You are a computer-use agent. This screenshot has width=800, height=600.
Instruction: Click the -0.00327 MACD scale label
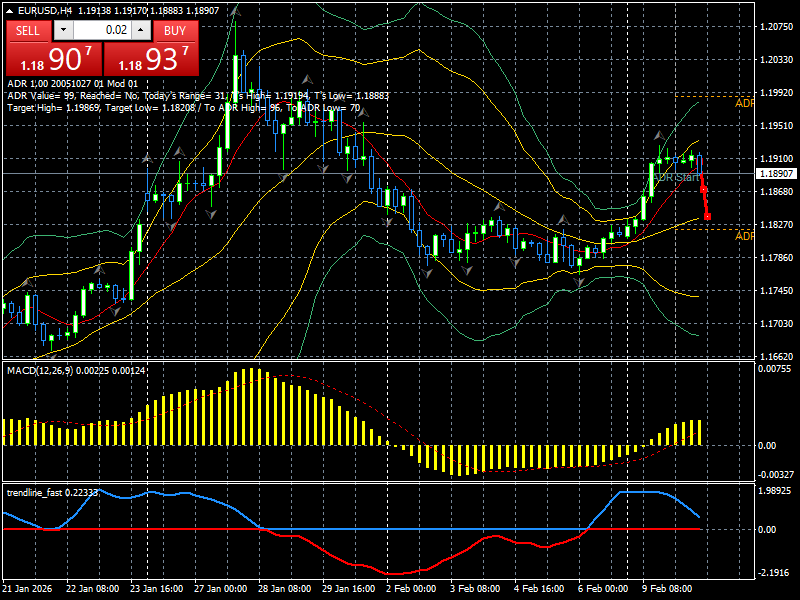click(776, 474)
